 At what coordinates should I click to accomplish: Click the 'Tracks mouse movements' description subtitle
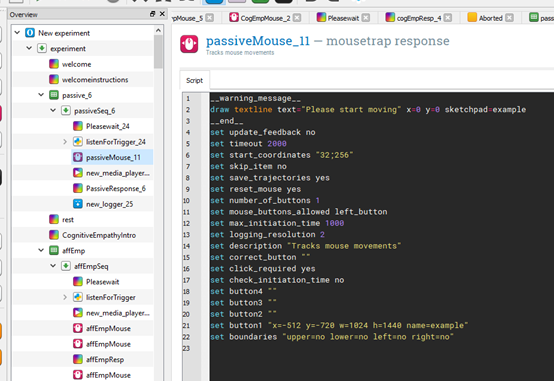240,53
